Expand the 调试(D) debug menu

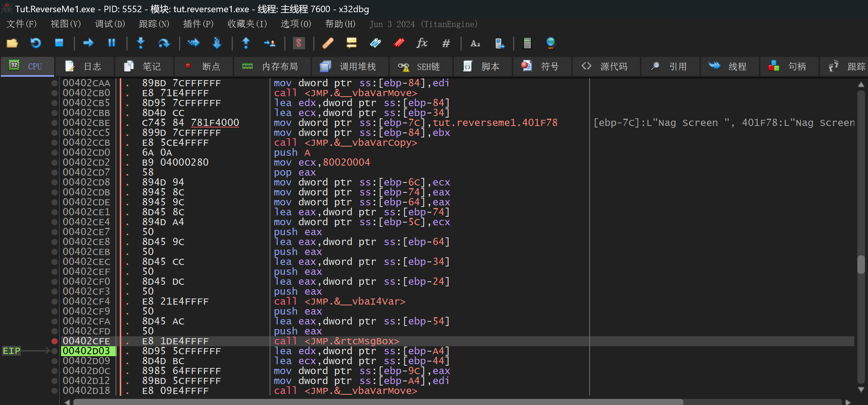pos(110,24)
